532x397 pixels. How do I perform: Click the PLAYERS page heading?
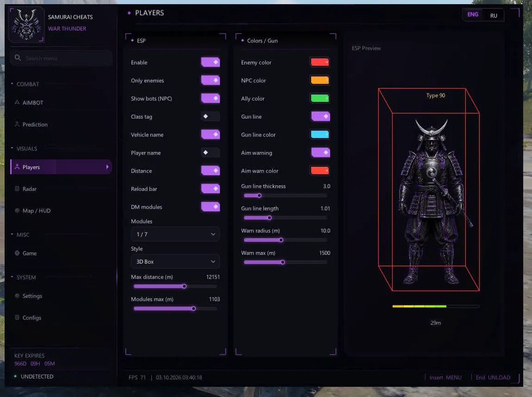click(149, 13)
